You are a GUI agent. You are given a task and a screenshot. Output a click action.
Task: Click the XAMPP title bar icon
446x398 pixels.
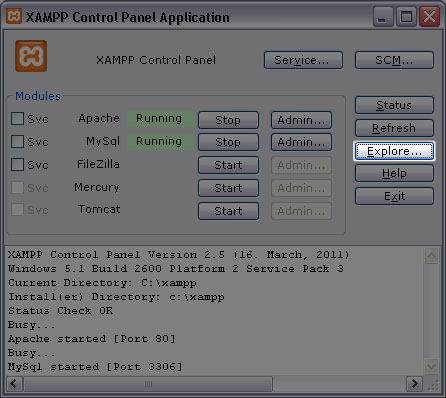(14, 16)
